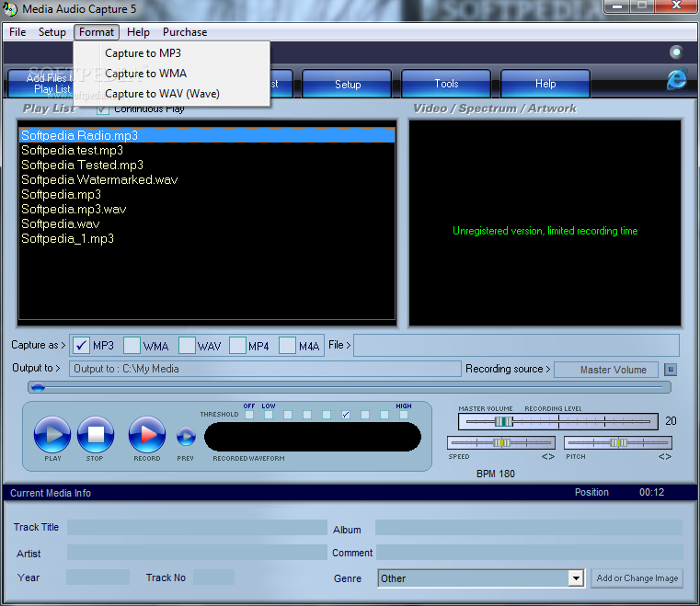Click the Video / Spectrum / Artwork panel
Image resolution: width=700 pixels, height=606 pixels.
545,223
